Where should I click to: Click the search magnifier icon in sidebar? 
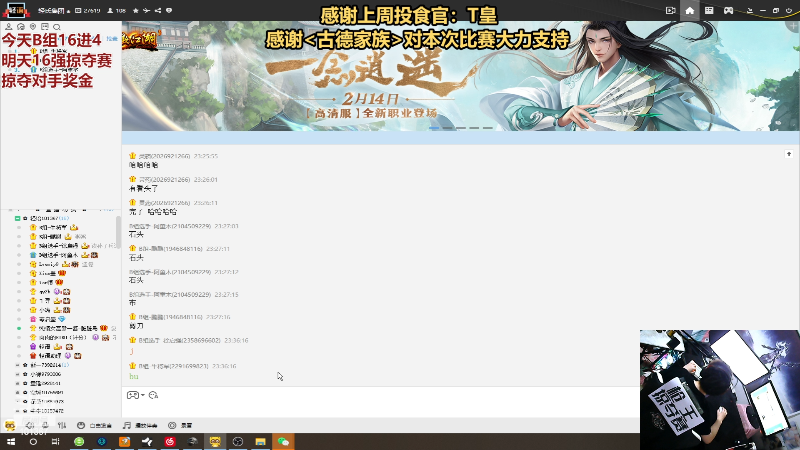[x=57, y=27]
